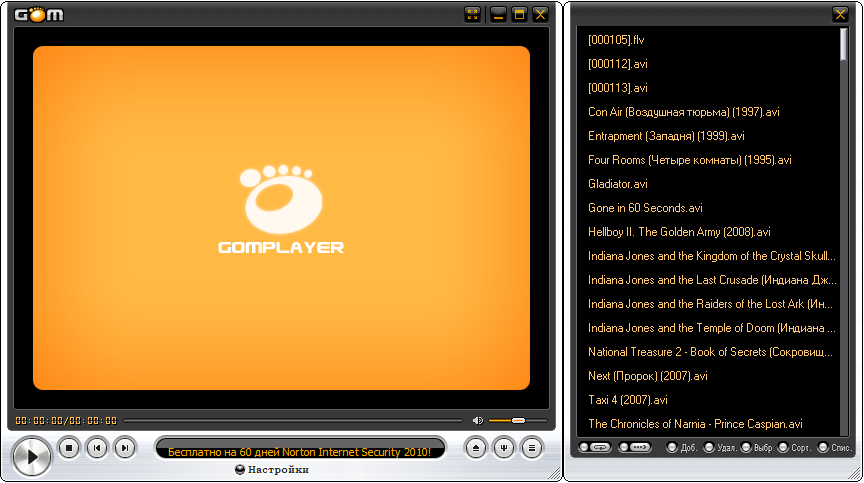Click the large Play button
Screen dimensions: 864x483
31,456
